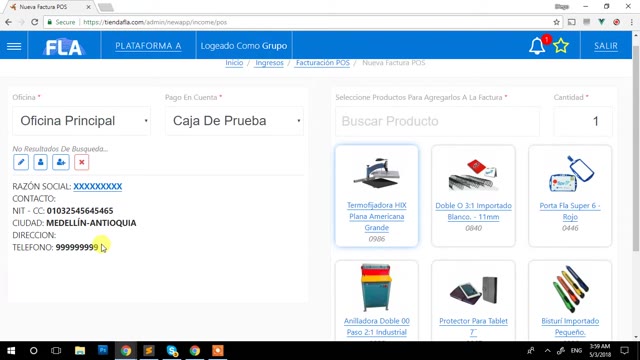Click the yellow favorites star icon

(x=561, y=46)
